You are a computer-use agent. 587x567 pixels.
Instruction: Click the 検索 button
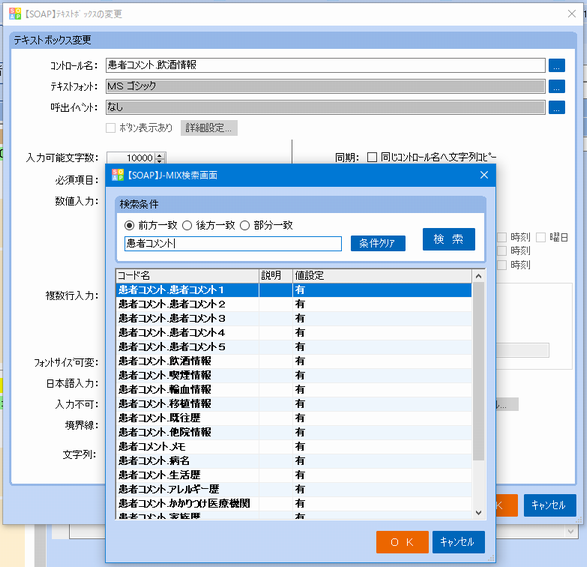pyautogui.click(x=449, y=239)
